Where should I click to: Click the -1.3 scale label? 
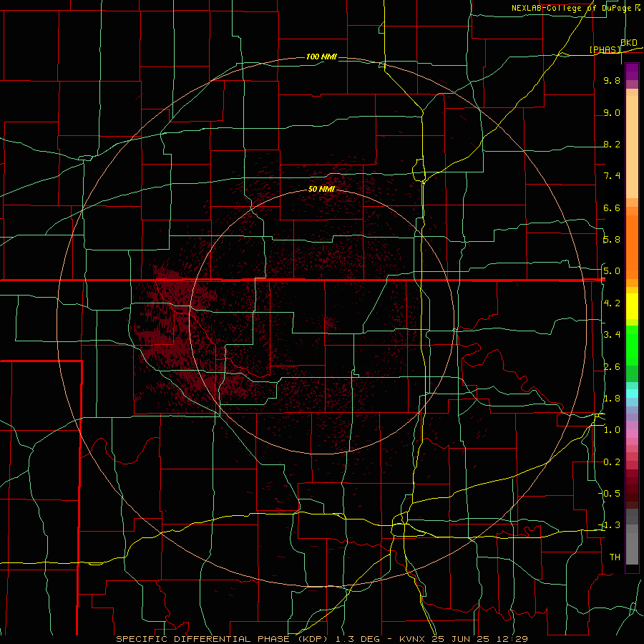click(610, 525)
